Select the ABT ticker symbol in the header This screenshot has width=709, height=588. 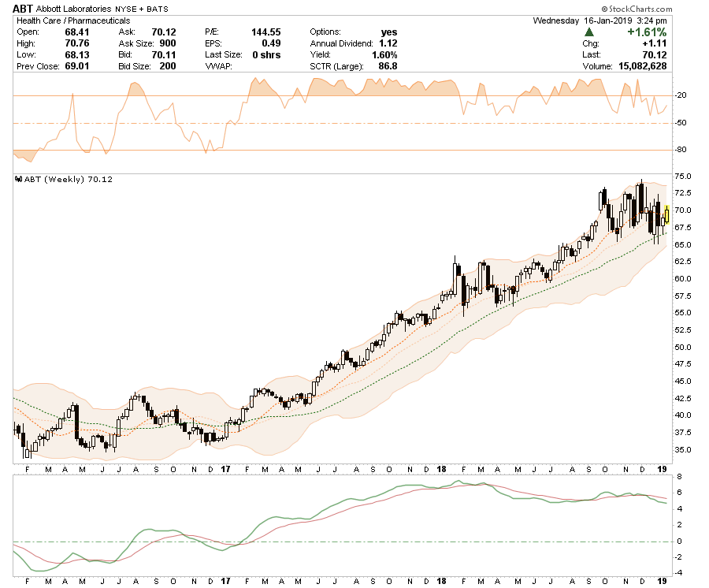click(23, 9)
